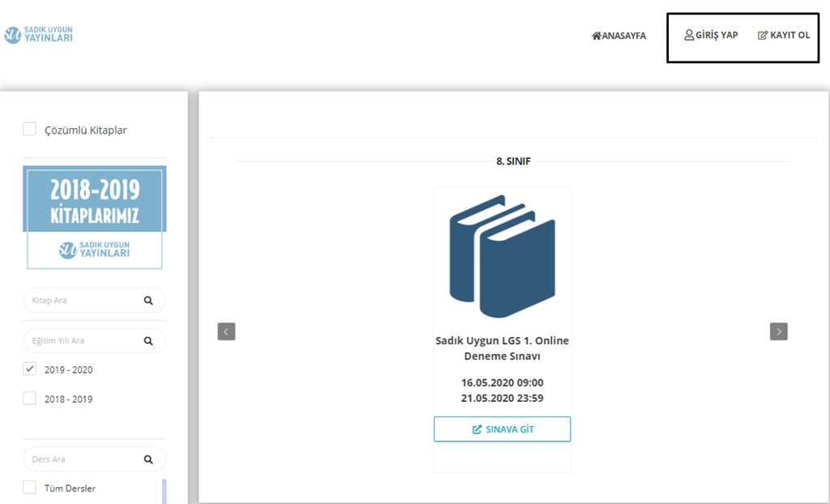This screenshot has height=504, width=830.
Task: Open the Anasayfa home link
Action: 619,36
